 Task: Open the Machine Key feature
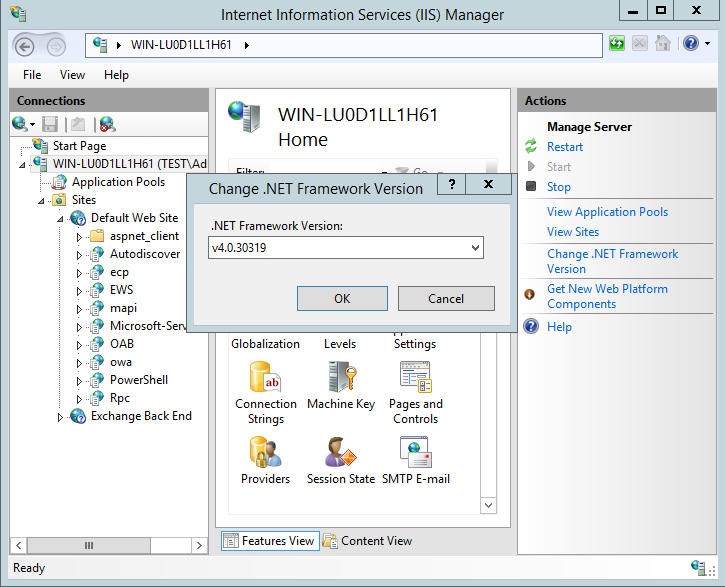point(341,385)
